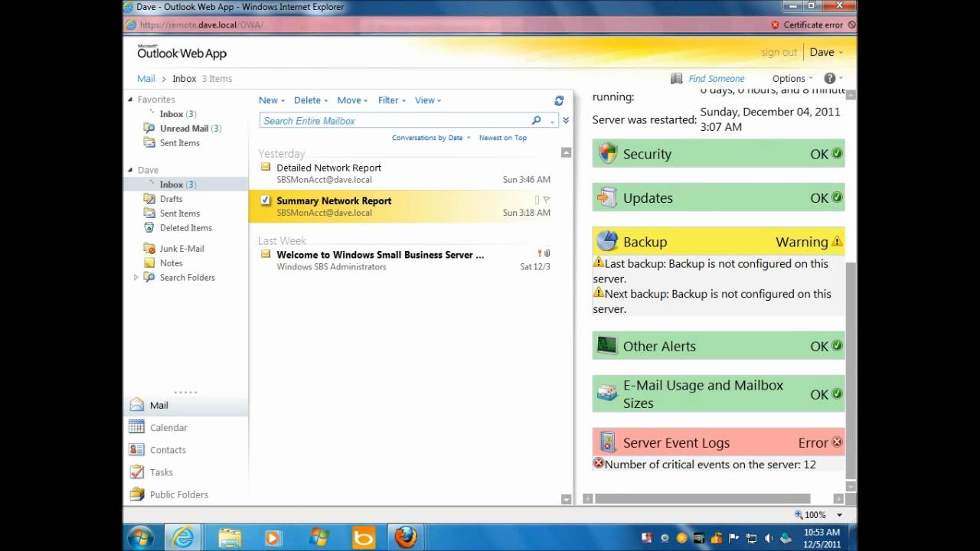Expand the search options double chevron
Viewport: 980px width, 551px height.
[566, 120]
